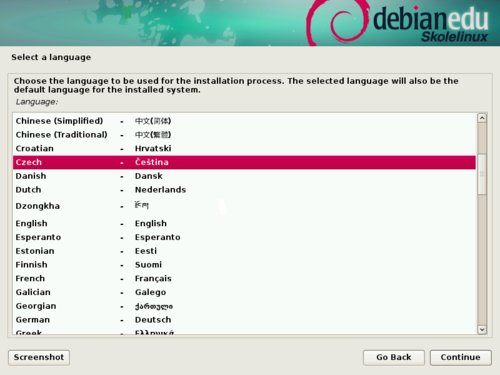This screenshot has width=500, height=375.
Task: Click the Go Back button
Action: click(394, 357)
